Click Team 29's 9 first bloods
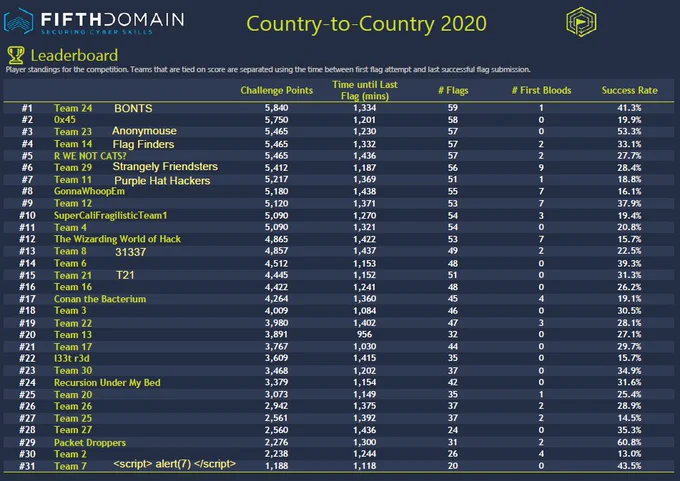Viewport: 680px width, 481px height. tap(541, 167)
